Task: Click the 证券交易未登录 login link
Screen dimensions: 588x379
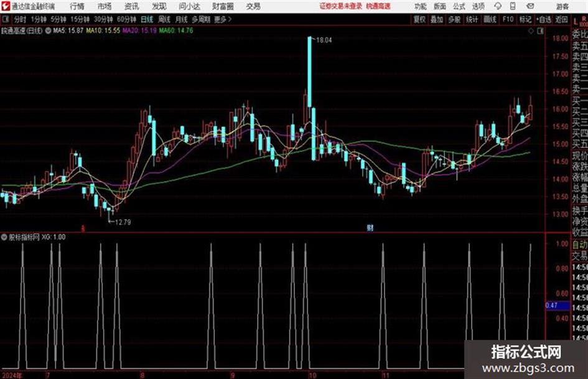Action: [341, 6]
